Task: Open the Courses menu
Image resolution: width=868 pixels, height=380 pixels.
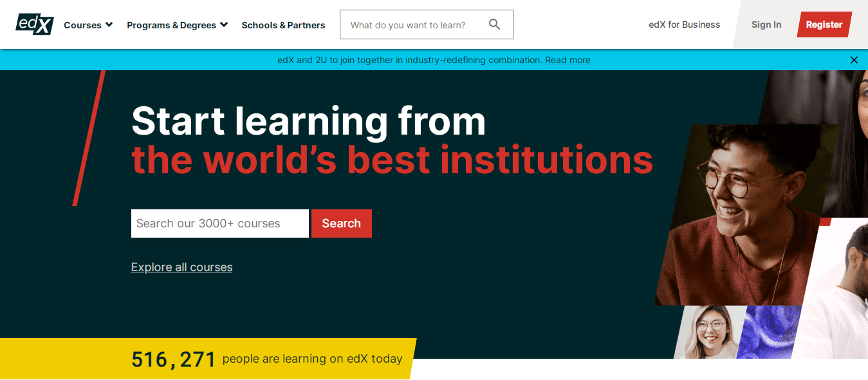Action: click(83, 25)
